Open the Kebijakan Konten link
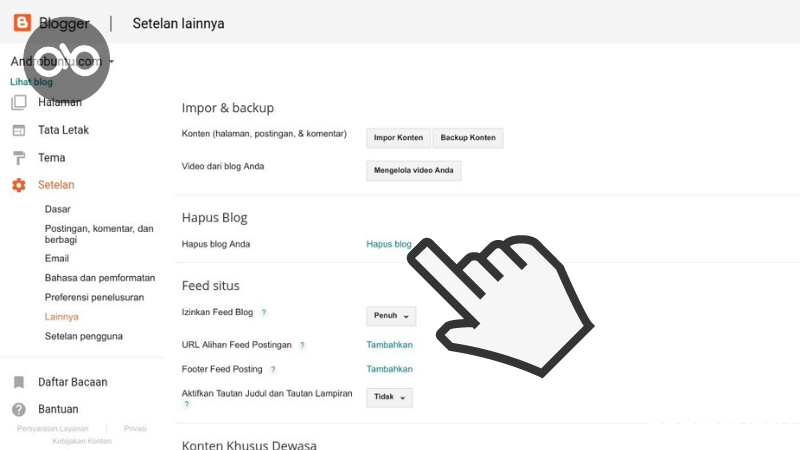800x450 pixels. tap(82, 441)
